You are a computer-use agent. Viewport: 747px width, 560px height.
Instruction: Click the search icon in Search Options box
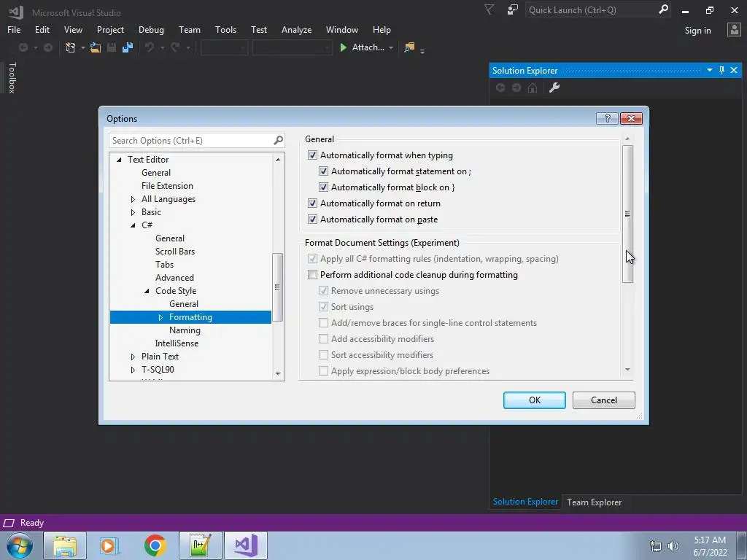pos(278,141)
